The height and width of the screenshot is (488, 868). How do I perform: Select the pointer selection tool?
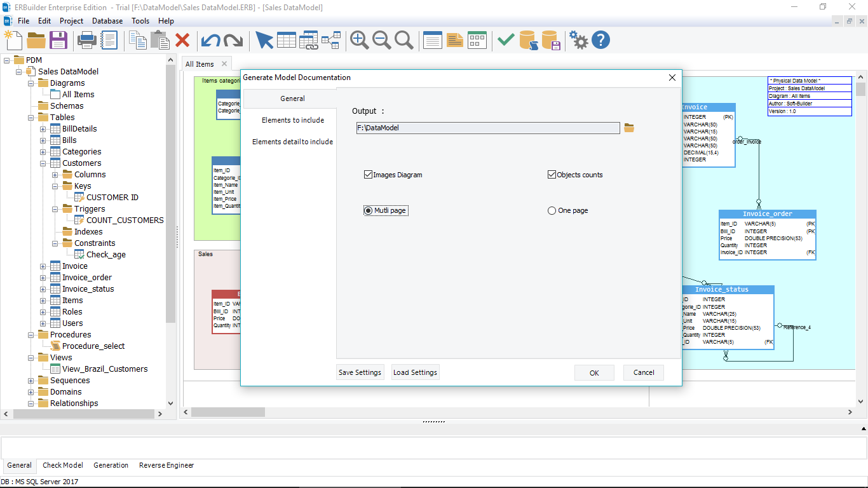[x=264, y=39]
